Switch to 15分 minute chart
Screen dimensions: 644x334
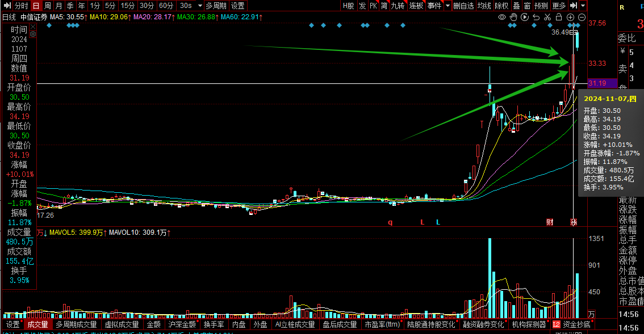tap(127, 6)
